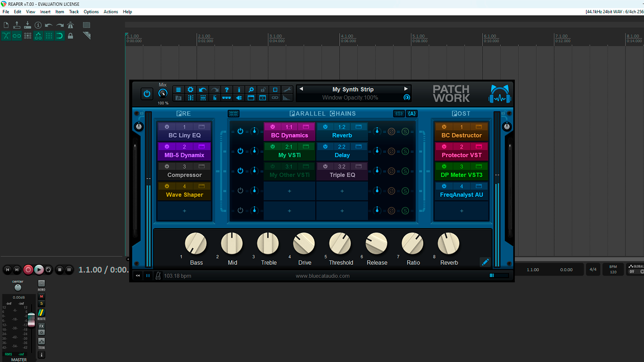The height and width of the screenshot is (362, 644).
Task: Click the Bass macro knob
Action: pos(196,244)
